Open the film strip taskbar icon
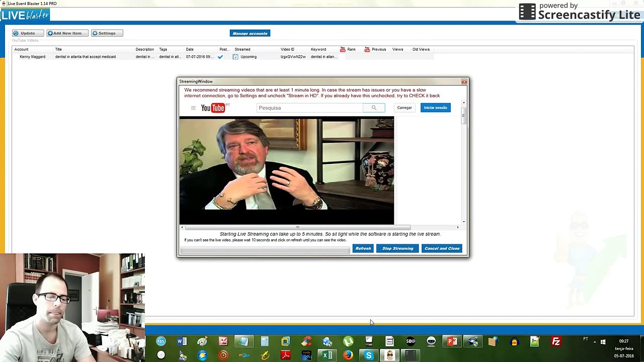Viewport: 644px width, 362px height. point(411,355)
